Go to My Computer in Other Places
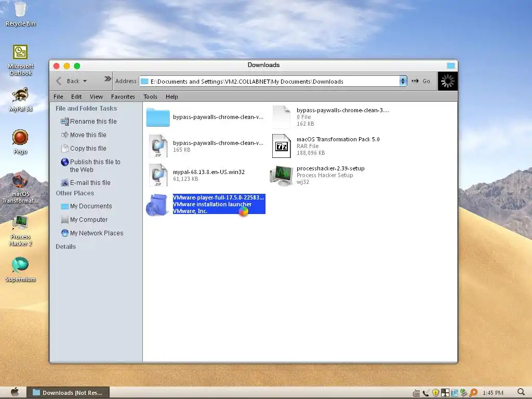Screen dimensions: 532x399 [84, 220]
